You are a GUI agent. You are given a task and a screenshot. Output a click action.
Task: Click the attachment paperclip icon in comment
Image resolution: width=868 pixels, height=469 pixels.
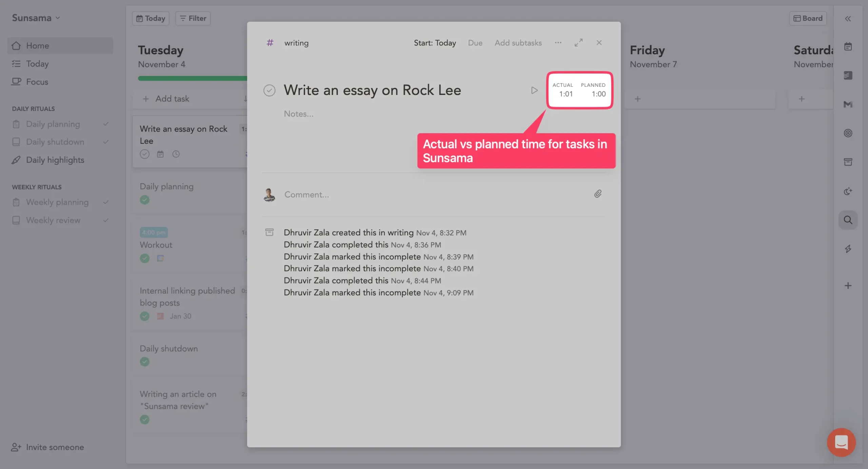pyautogui.click(x=598, y=194)
